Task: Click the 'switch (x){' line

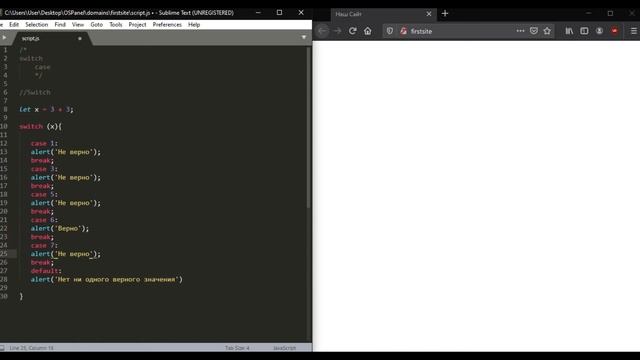Action: coord(40,127)
